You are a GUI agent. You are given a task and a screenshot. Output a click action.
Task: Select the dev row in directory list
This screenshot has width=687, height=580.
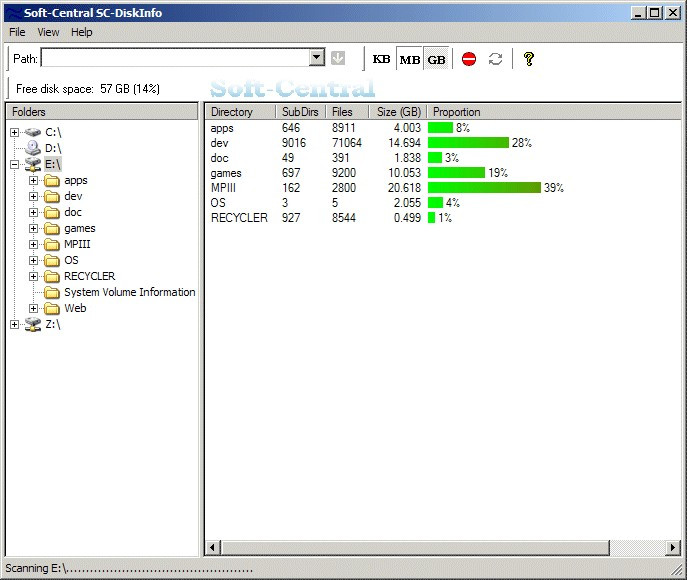tap(443, 143)
